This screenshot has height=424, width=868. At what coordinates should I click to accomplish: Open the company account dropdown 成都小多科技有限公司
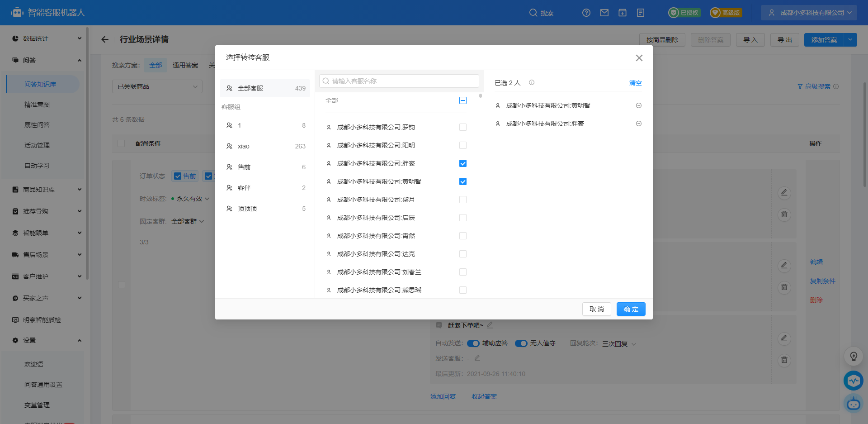pyautogui.click(x=809, y=13)
